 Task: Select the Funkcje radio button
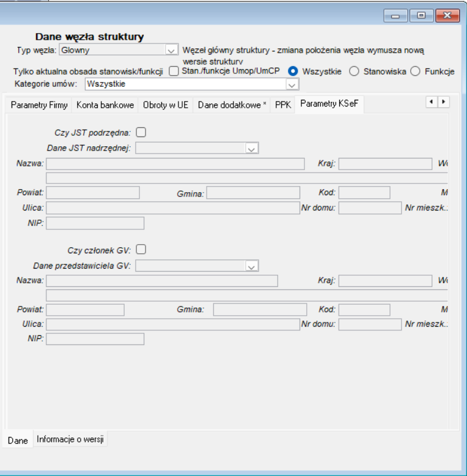(415, 72)
